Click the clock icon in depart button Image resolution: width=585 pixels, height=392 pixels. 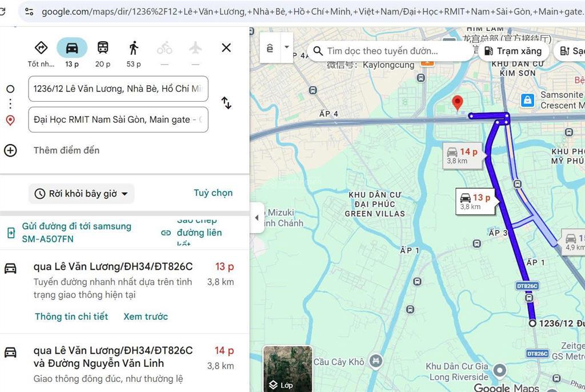click(x=40, y=194)
